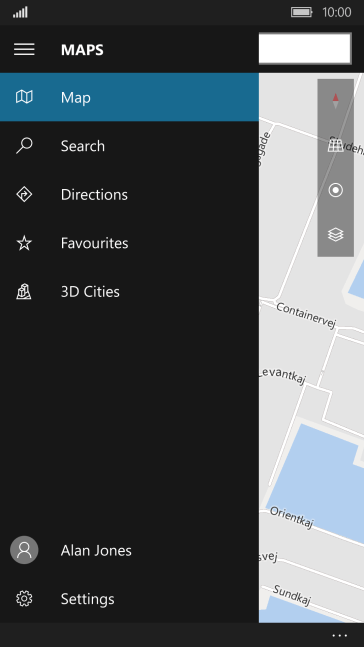Screen dimensions: 364x647
Task: Select the Map menu item
Action: tap(129, 97)
